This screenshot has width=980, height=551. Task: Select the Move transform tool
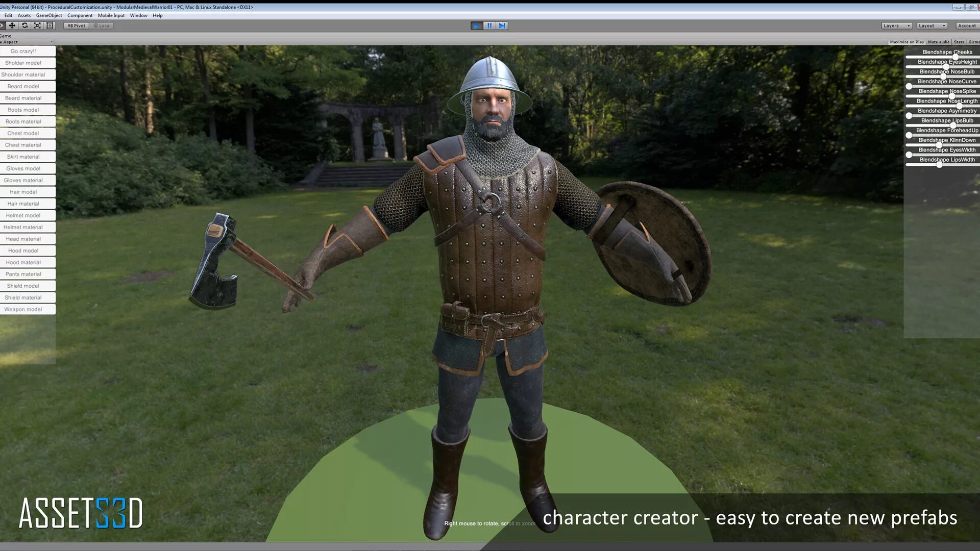click(x=12, y=26)
